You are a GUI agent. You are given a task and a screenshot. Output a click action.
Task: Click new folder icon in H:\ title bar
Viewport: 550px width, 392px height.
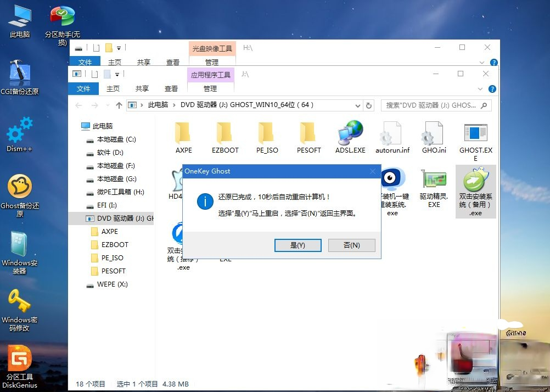tap(109, 48)
